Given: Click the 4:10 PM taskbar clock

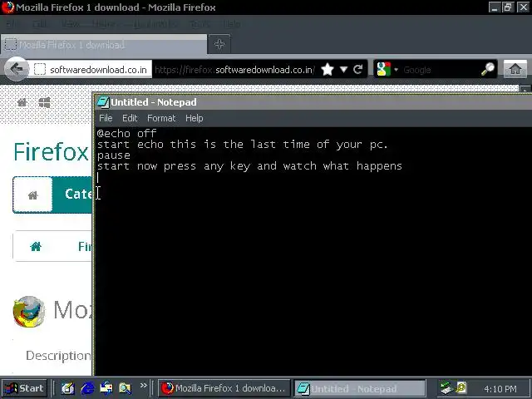Looking at the screenshot, I should click(500, 388).
